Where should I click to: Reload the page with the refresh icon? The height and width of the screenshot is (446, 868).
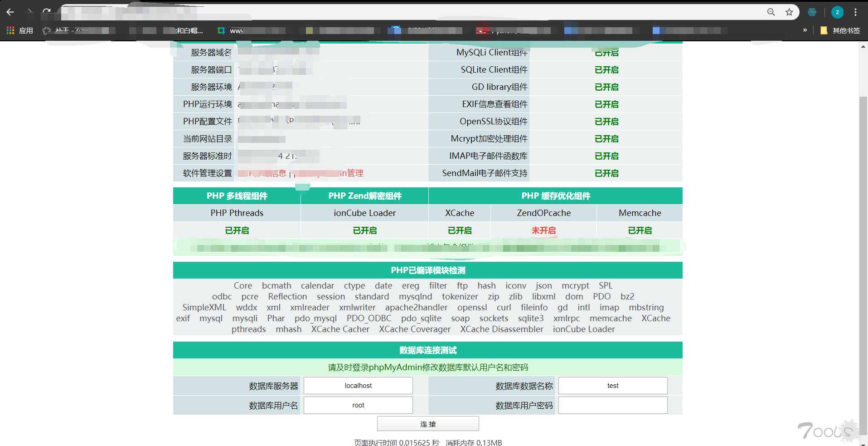47,12
